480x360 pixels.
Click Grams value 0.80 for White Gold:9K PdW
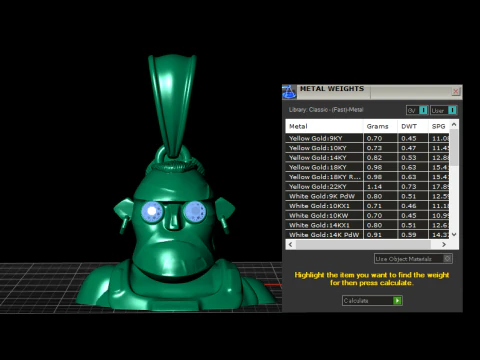(x=374, y=196)
